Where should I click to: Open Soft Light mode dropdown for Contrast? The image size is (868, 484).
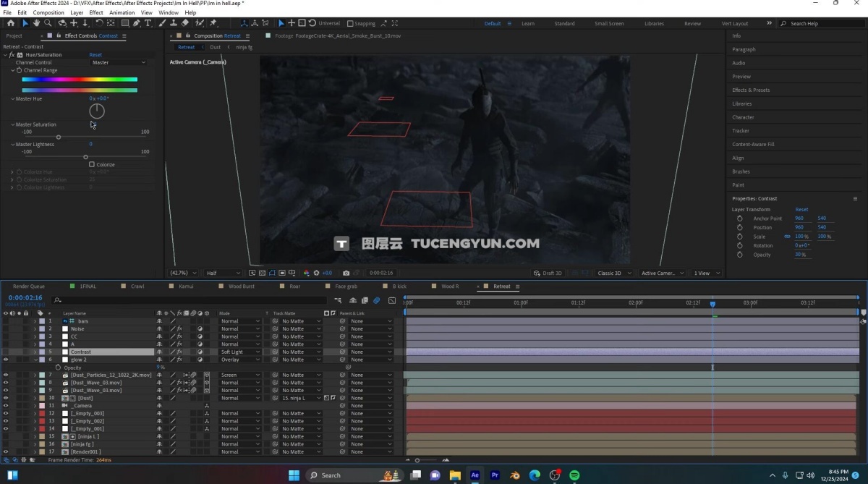pyautogui.click(x=239, y=352)
